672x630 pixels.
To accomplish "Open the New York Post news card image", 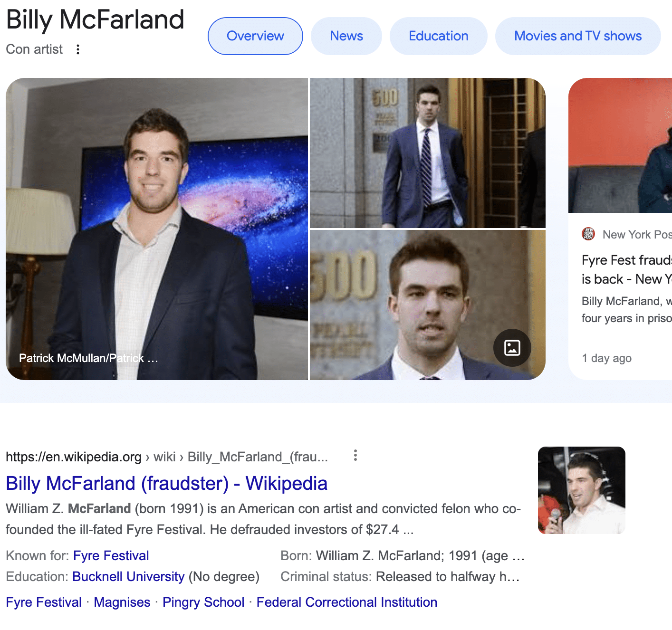I will (620, 145).
